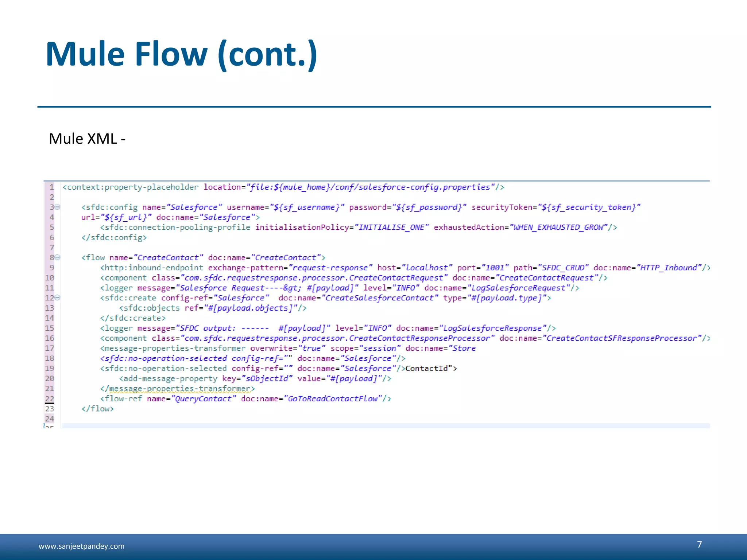The image size is (747, 560).
Task: Click the http:inbound-endpoint tag on line 9
Action: tap(151, 268)
